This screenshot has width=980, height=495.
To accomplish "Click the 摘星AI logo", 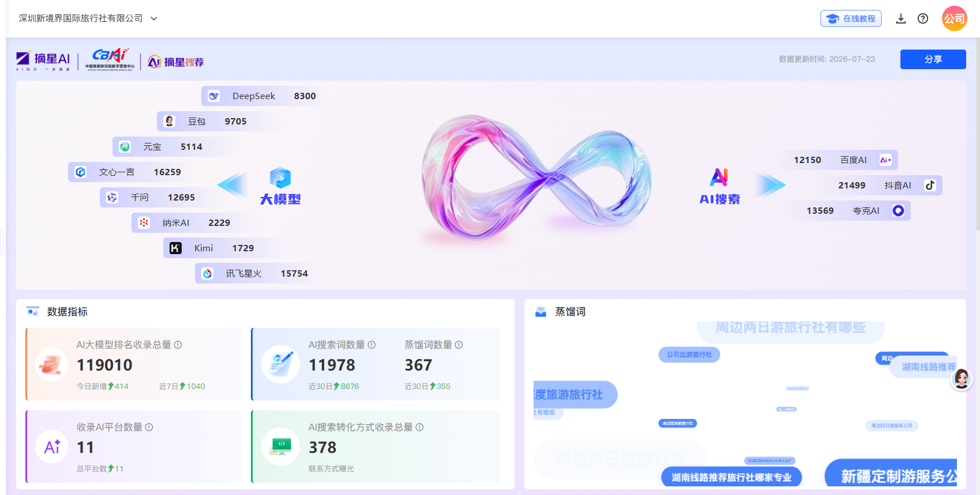I will pos(43,60).
